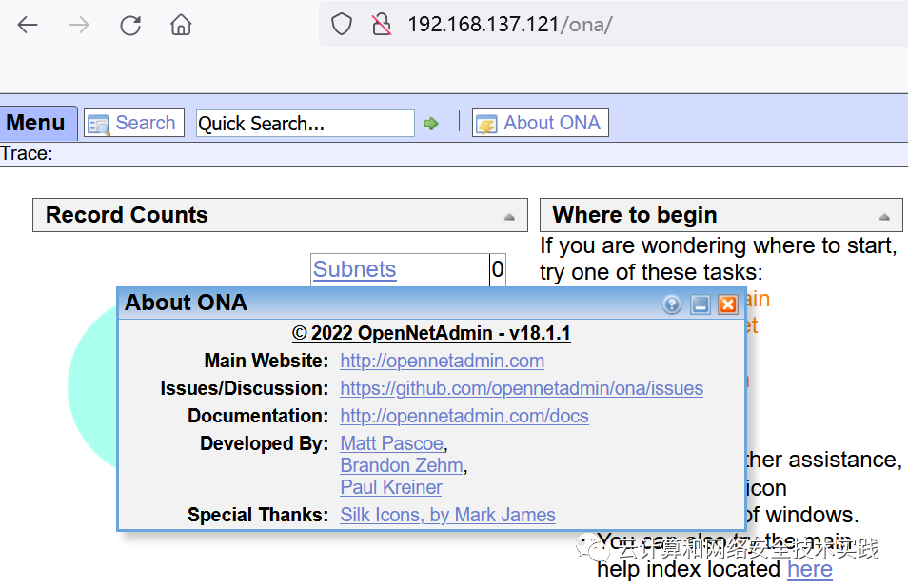Click the Brandon Zehm developer link

click(x=402, y=465)
